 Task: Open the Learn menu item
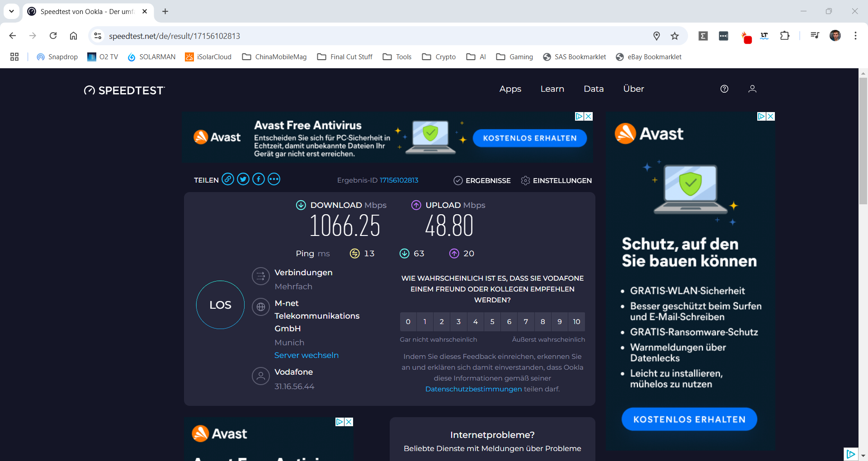(552, 89)
